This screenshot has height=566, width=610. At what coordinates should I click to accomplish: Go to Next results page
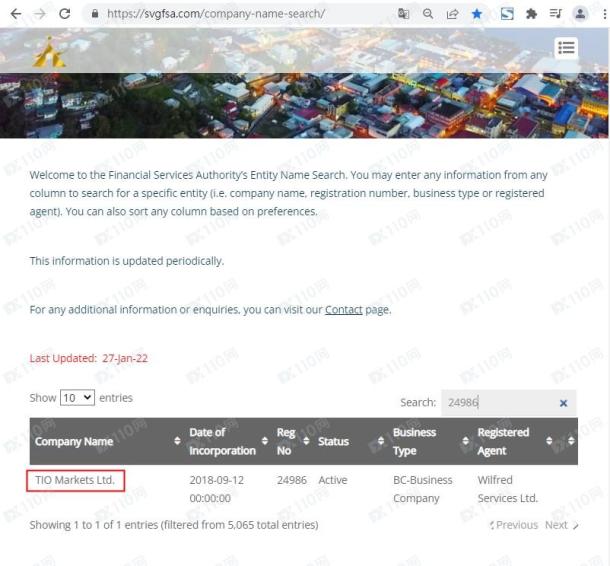click(x=562, y=525)
